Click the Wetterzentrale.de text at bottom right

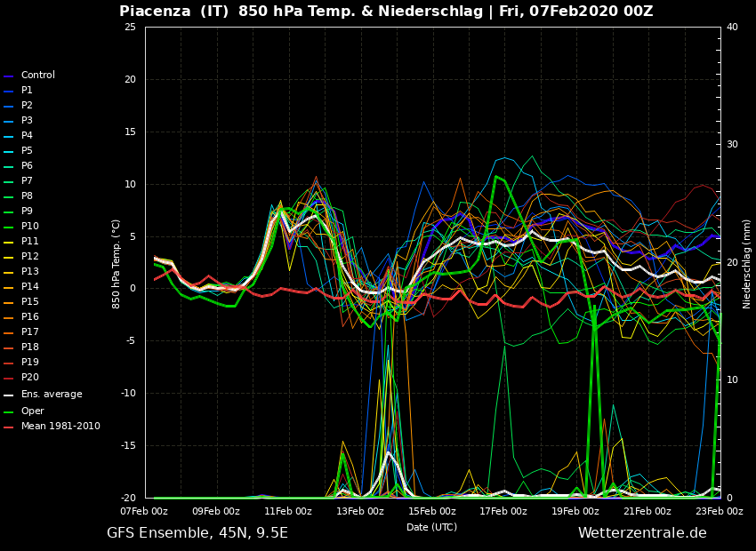(641, 533)
